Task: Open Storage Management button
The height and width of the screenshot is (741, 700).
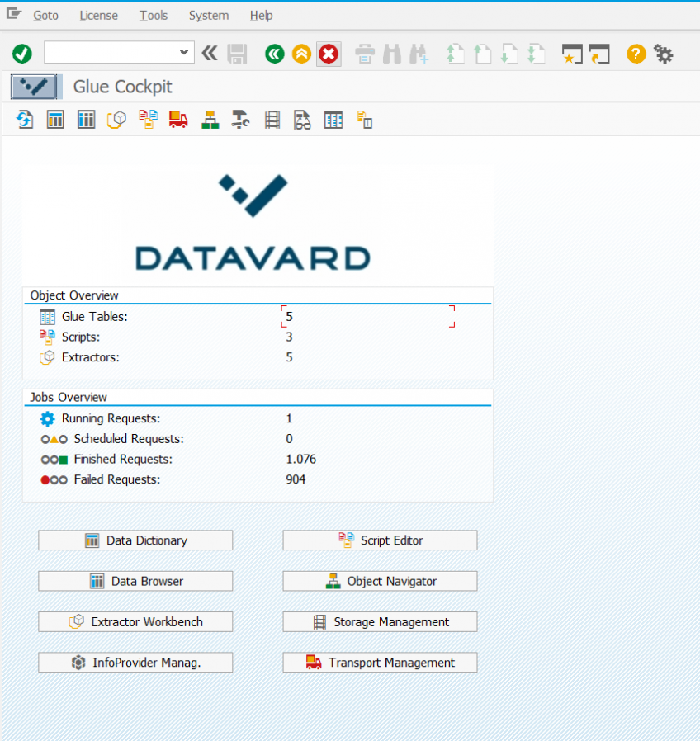Action: (380, 621)
